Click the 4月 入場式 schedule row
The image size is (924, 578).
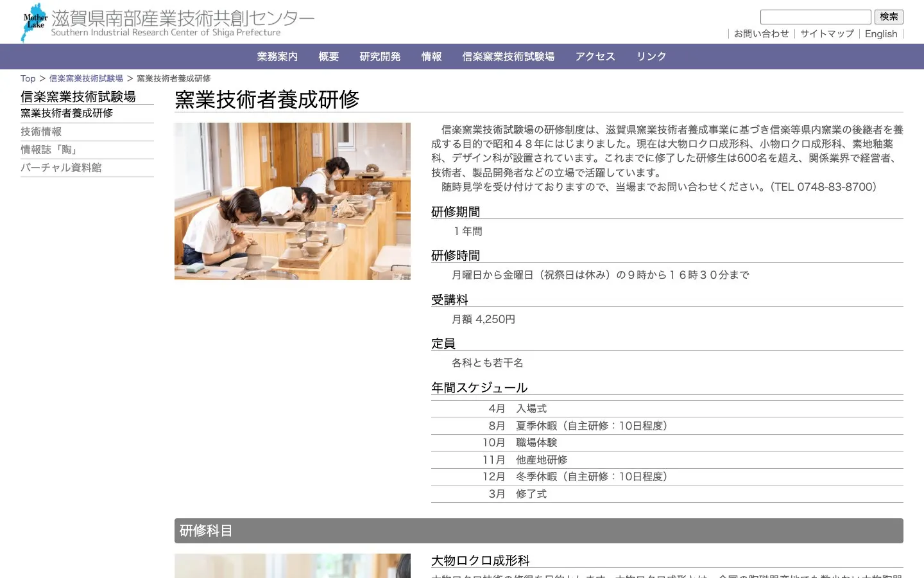(667, 408)
